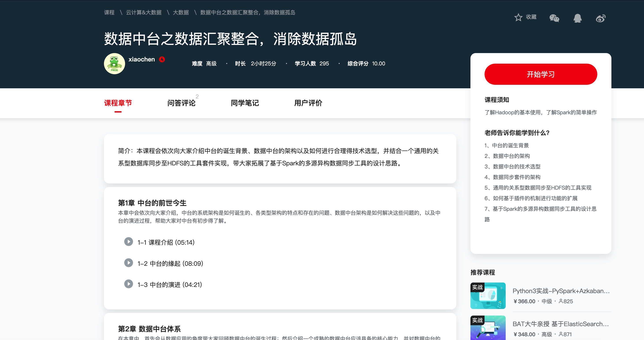The width and height of the screenshot is (644, 340).
Task: Open Python3实战 PySpark recommended course thumbnail
Action: coord(488,296)
